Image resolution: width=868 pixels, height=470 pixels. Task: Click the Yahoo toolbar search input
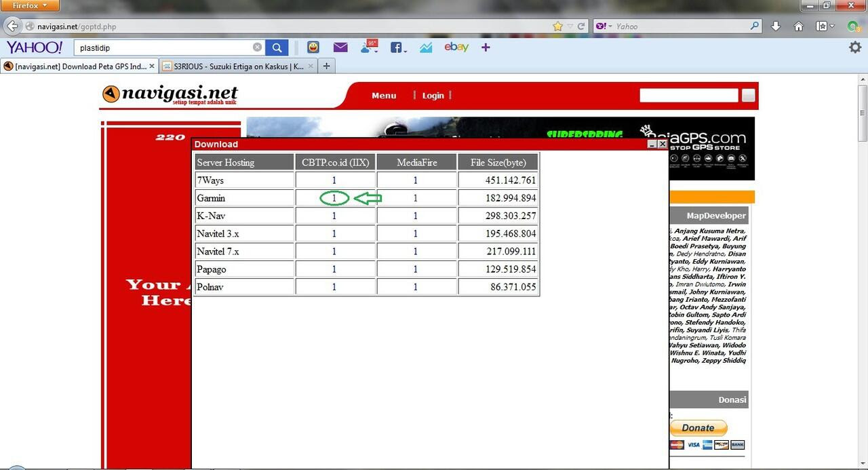pyautogui.click(x=163, y=47)
